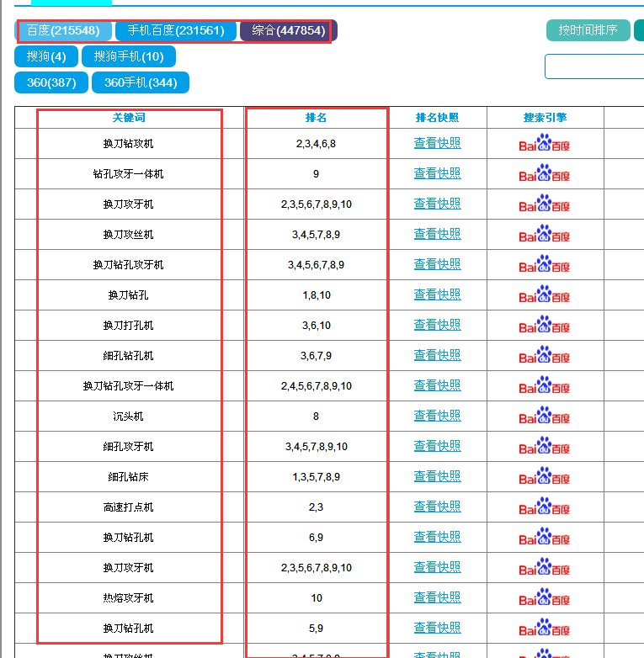
Task: View snapshot link for 细孔钻孔机
Action: pyautogui.click(x=437, y=355)
